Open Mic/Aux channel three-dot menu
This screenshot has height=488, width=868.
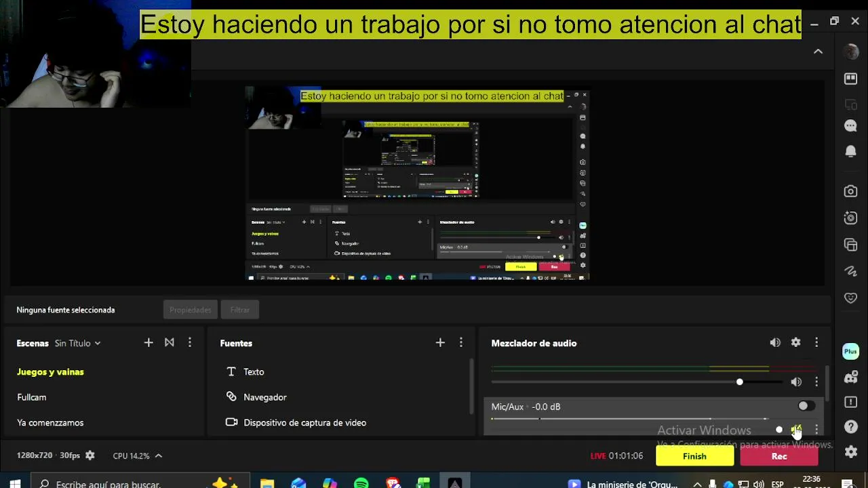pos(816,430)
